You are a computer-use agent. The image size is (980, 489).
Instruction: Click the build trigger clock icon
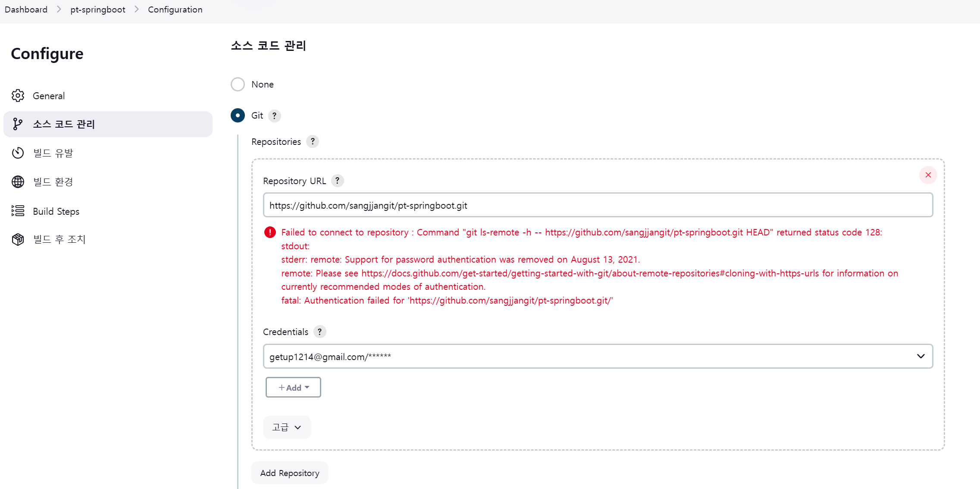click(18, 153)
